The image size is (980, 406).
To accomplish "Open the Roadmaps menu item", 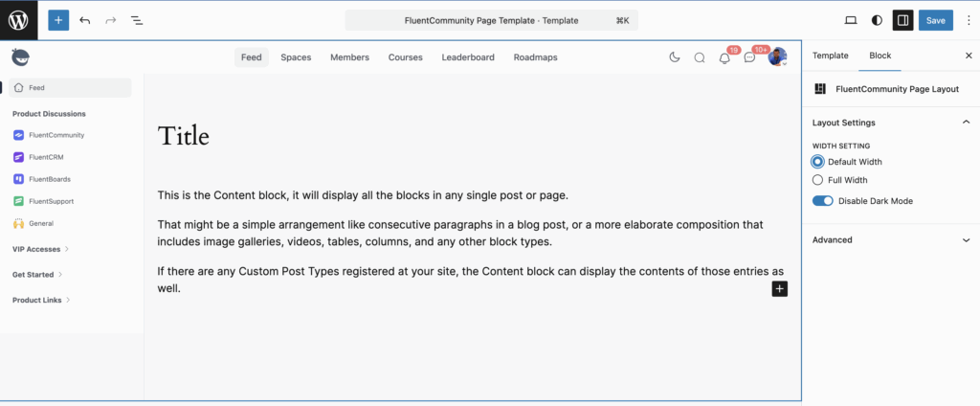I will pos(536,56).
